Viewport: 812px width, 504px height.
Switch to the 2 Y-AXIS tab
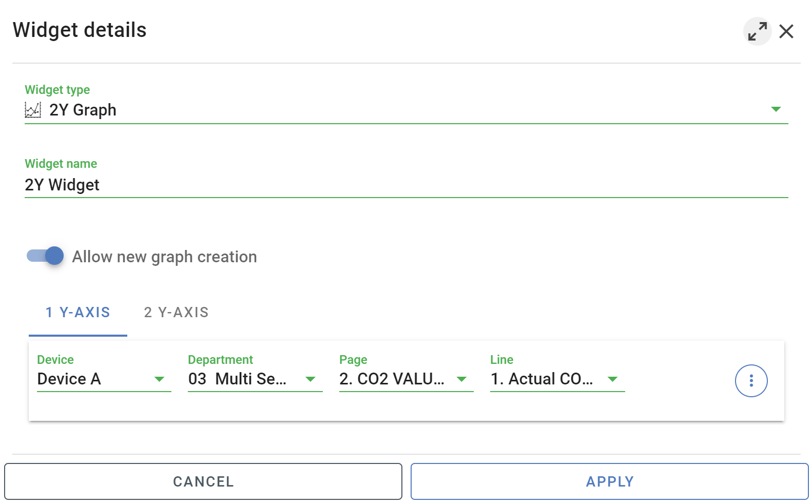click(x=176, y=313)
